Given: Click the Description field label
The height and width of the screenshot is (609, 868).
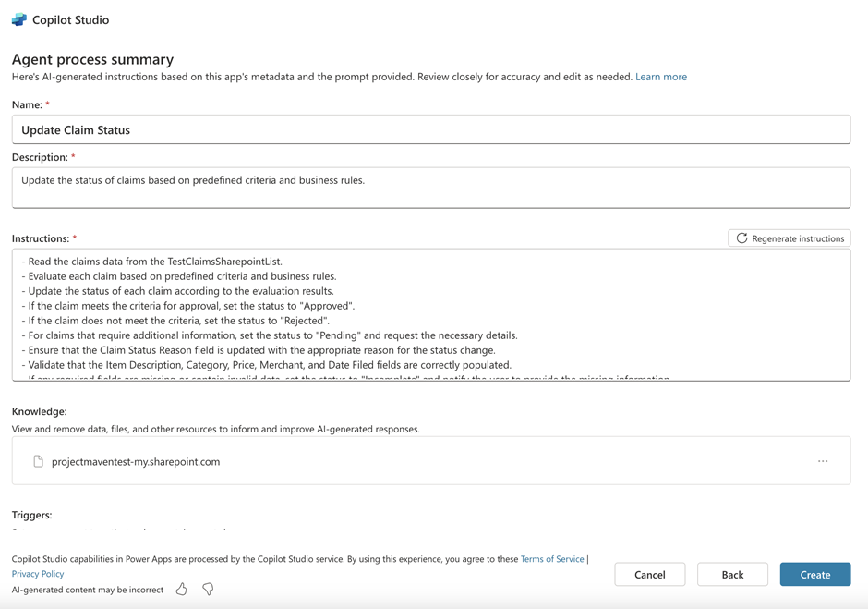Looking at the screenshot, I should [40, 157].
